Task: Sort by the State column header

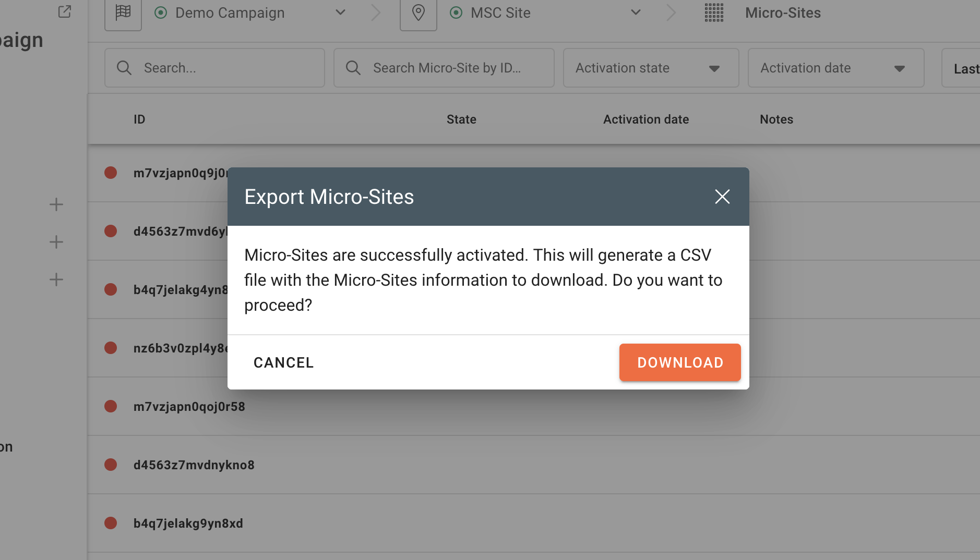Action: pyautogui.click(x=461, y=119)
